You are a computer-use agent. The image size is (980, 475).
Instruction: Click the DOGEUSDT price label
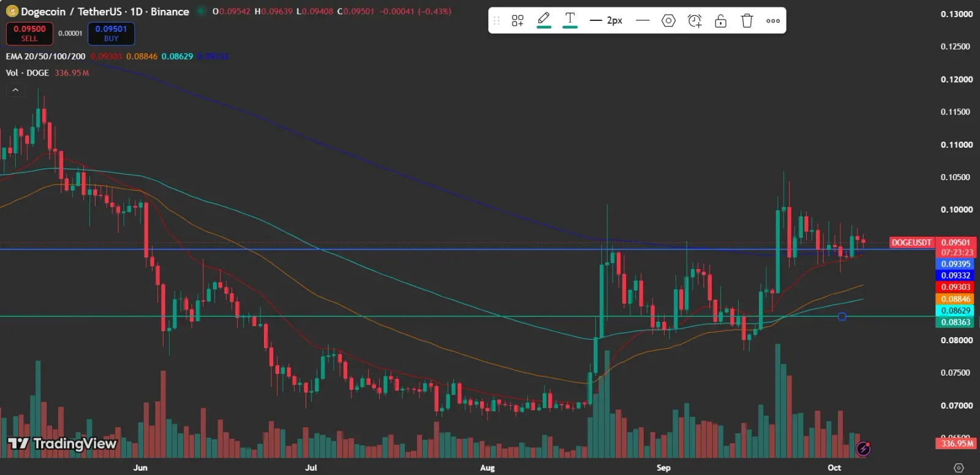(x=911, y=243)
